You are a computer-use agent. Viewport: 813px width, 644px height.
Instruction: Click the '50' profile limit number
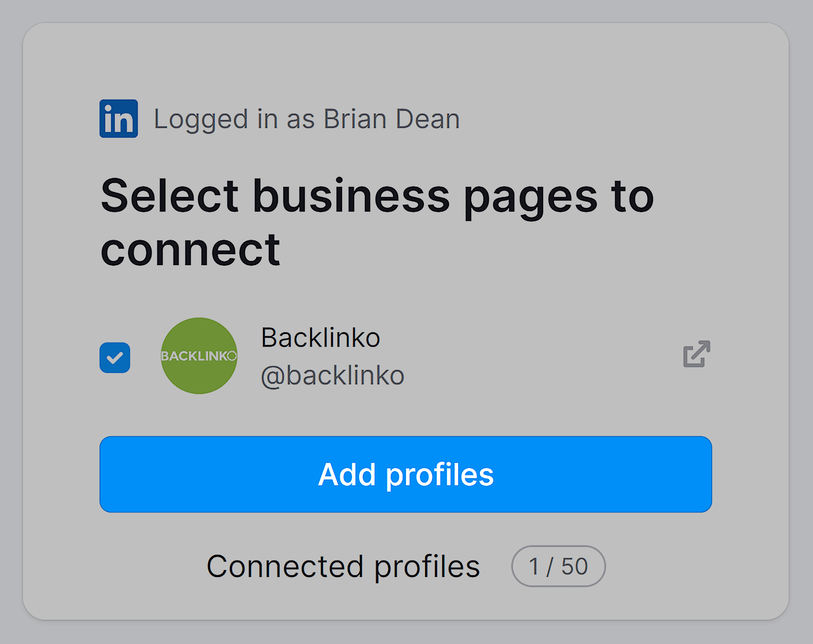coord(574,566)
